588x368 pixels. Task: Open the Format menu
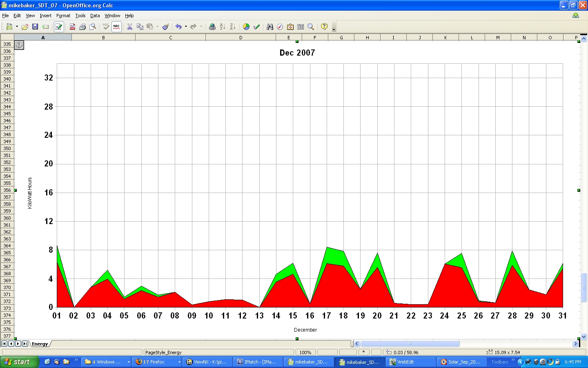(63, 16)
